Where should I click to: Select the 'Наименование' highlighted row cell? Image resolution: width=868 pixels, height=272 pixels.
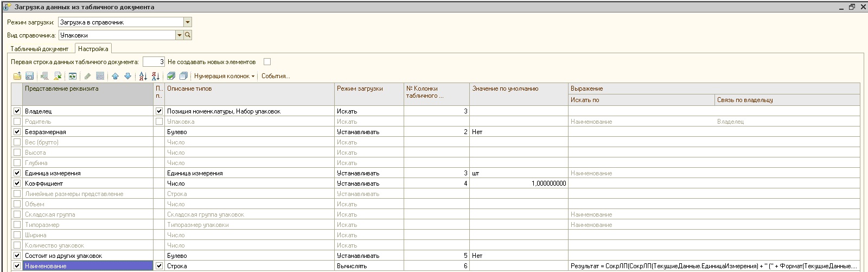point(88,266)
